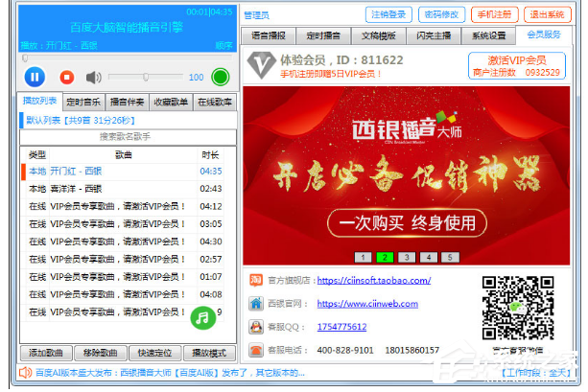
Task: Switch to 系统设置 tab
Action: [488, 35]
